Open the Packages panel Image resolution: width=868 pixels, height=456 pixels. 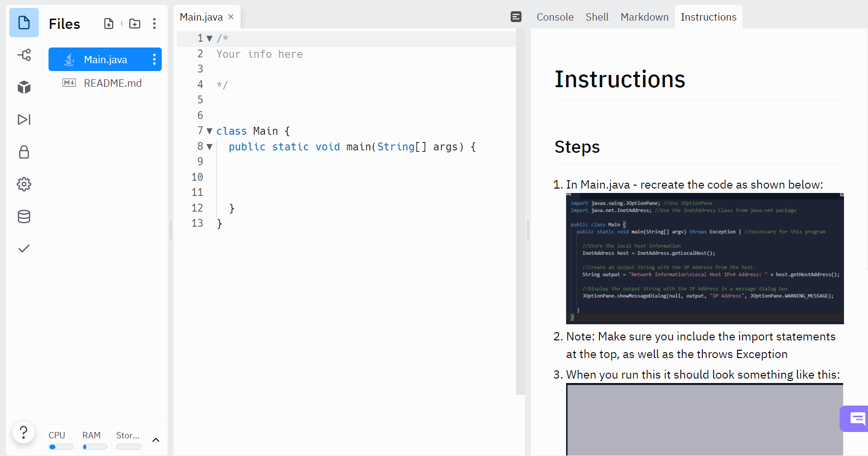point(24,87)
